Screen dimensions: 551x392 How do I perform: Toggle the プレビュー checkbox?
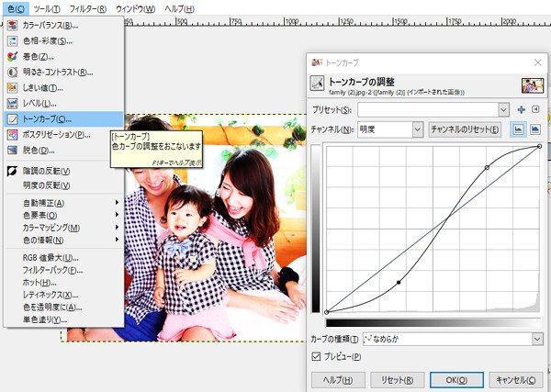pos(318,356)
